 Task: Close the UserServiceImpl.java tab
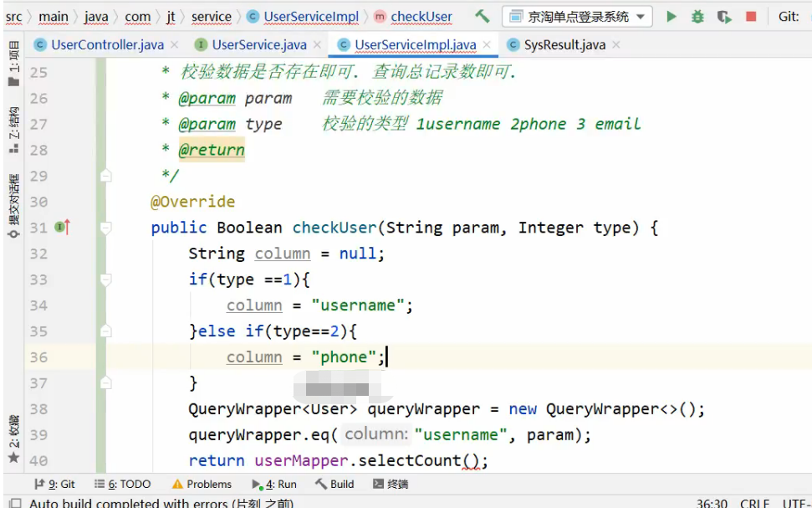coord(487,45)
